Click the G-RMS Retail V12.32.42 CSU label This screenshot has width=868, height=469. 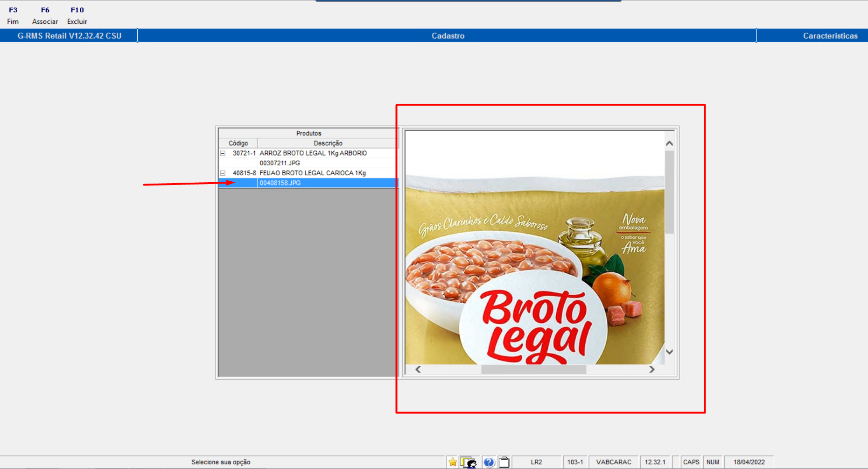70,36
